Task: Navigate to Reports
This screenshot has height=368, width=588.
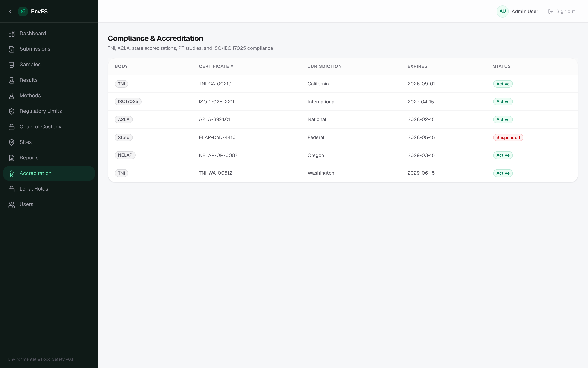Action: 49,158
